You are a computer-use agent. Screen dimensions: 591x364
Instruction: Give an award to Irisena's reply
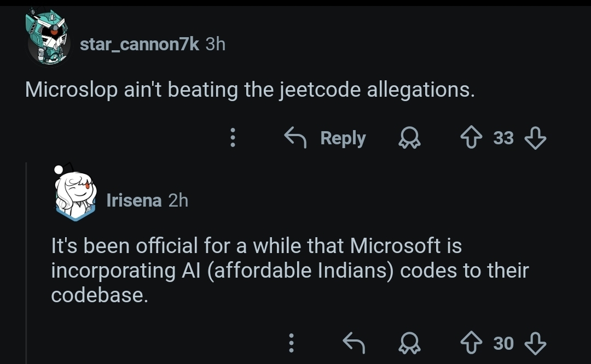tap(408, 343)
